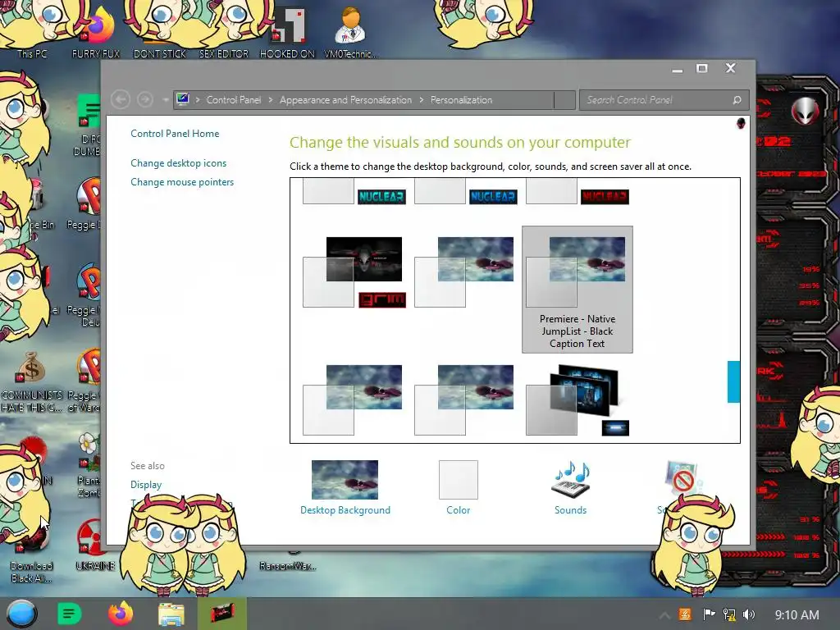This screenshot has height=630, width=840.
Task: Select the Grim theme thumbnail
Action: 354,272
